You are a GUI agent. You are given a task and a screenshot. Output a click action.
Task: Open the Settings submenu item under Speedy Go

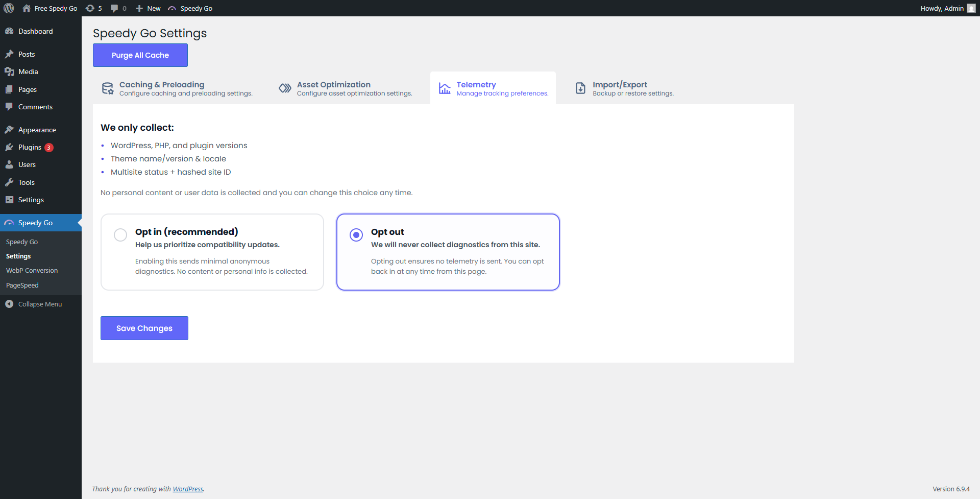coord(18,256)
